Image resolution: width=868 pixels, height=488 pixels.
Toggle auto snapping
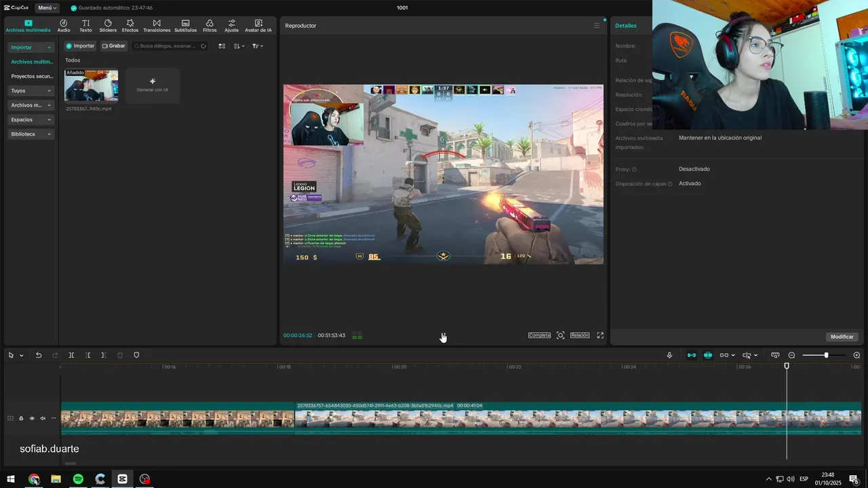click(708, 355)
